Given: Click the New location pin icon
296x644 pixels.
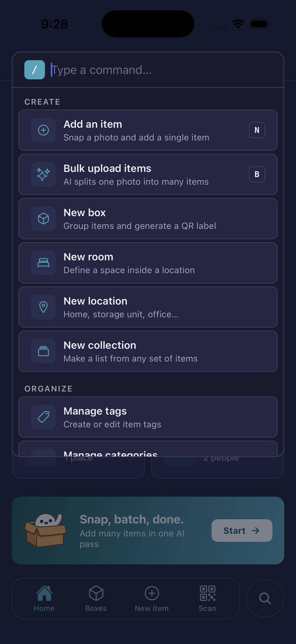Looking at the screenshot, I should [x=43, y=307].
